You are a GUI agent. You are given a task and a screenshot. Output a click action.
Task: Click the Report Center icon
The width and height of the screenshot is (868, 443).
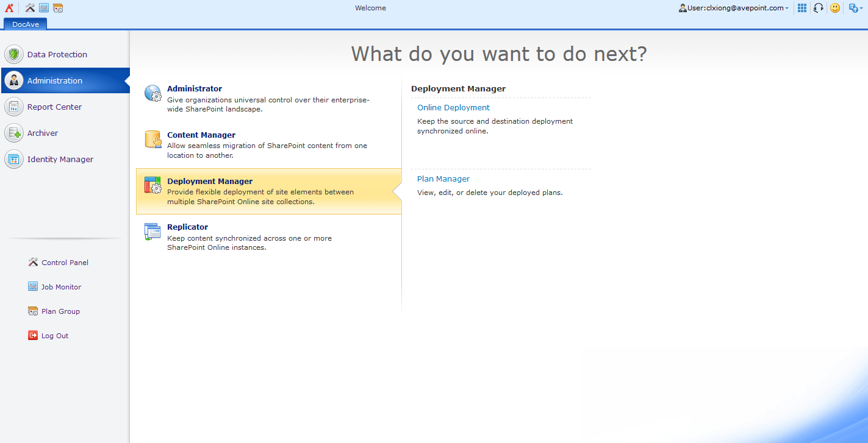(x=14, y=107)
